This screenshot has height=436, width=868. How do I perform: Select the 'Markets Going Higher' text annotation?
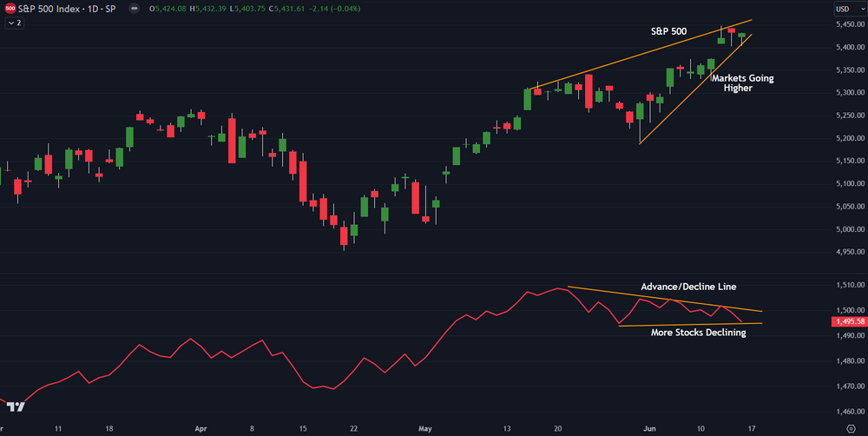coord(742,83)
